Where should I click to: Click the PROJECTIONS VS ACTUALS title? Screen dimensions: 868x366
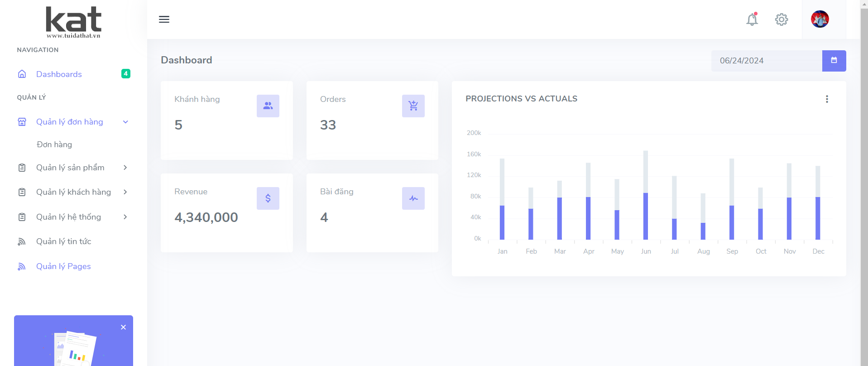pyautogui.click(x=521, y=99)
